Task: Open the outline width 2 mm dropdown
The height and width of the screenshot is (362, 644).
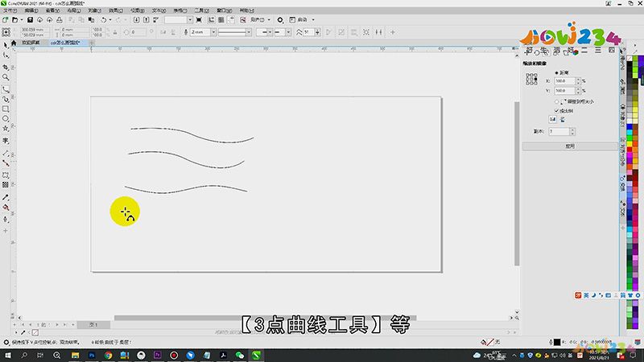Action: click(x=213, y=32)
